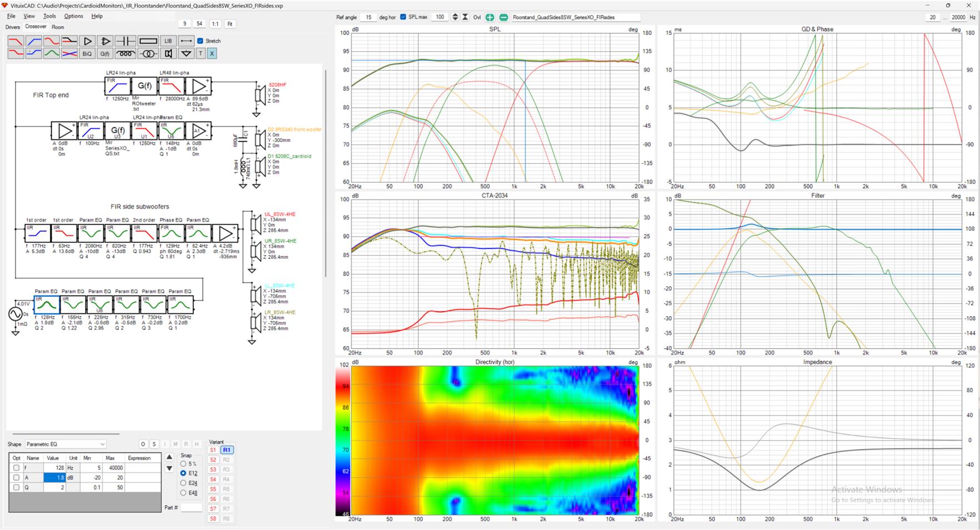
Task: Click the Part # input field
Action: [x=191, y=507]
